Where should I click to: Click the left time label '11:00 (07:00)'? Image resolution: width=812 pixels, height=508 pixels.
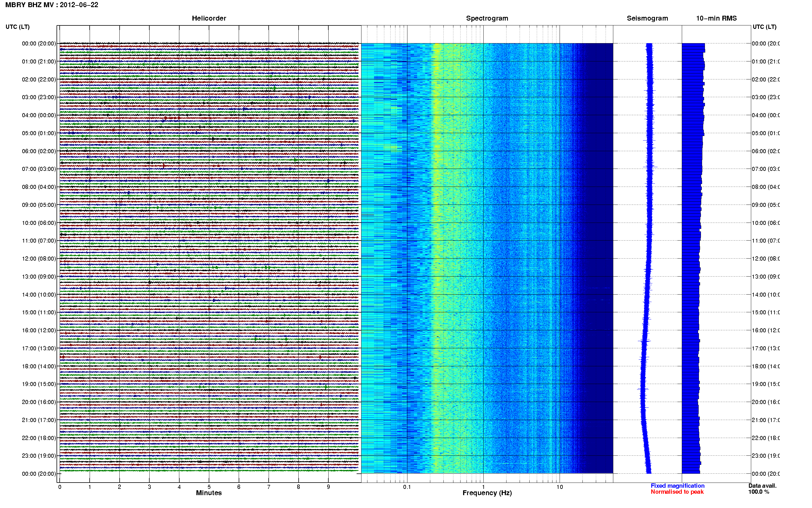coord(39,241)
